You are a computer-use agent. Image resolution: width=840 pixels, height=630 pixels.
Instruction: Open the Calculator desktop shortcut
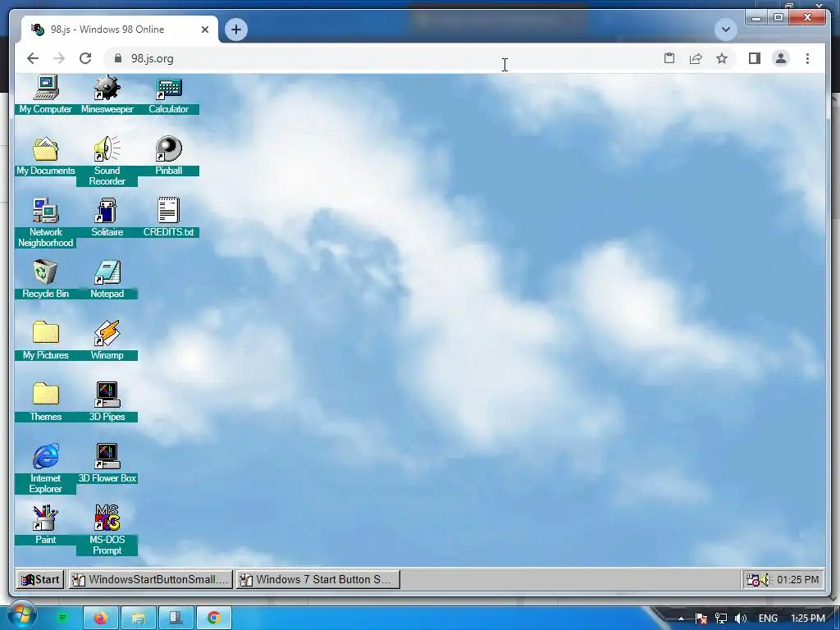(x=169, y=95)
